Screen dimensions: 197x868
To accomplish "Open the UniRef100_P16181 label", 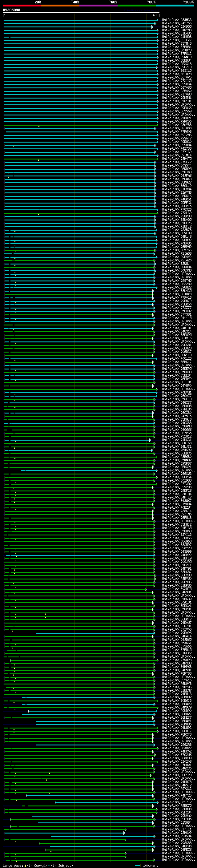I will 177,101.
